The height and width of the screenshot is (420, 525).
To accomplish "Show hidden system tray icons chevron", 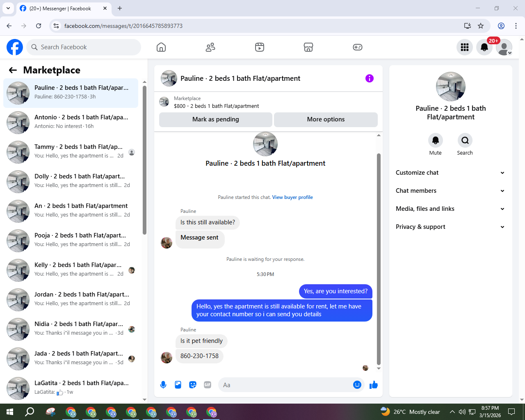I will coord(452,412).
